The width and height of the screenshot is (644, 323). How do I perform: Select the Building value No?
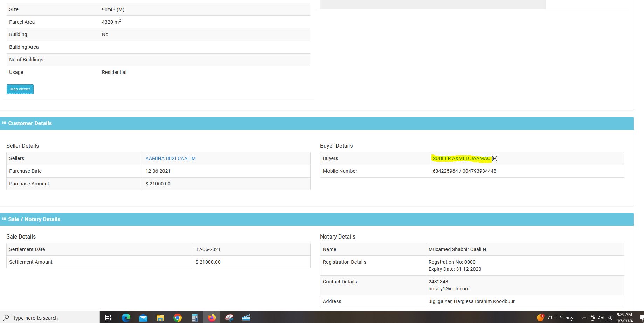105,34
